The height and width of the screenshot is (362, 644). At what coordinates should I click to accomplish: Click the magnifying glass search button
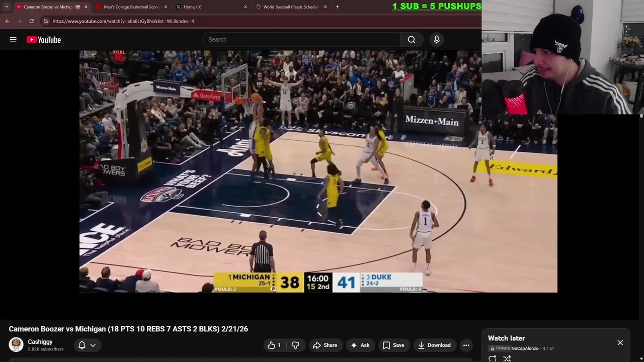[x=412, y=40]
